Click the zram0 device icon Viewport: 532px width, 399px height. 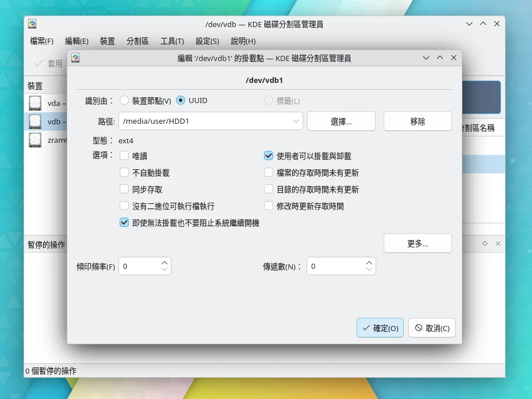click(x=35, y=140)
